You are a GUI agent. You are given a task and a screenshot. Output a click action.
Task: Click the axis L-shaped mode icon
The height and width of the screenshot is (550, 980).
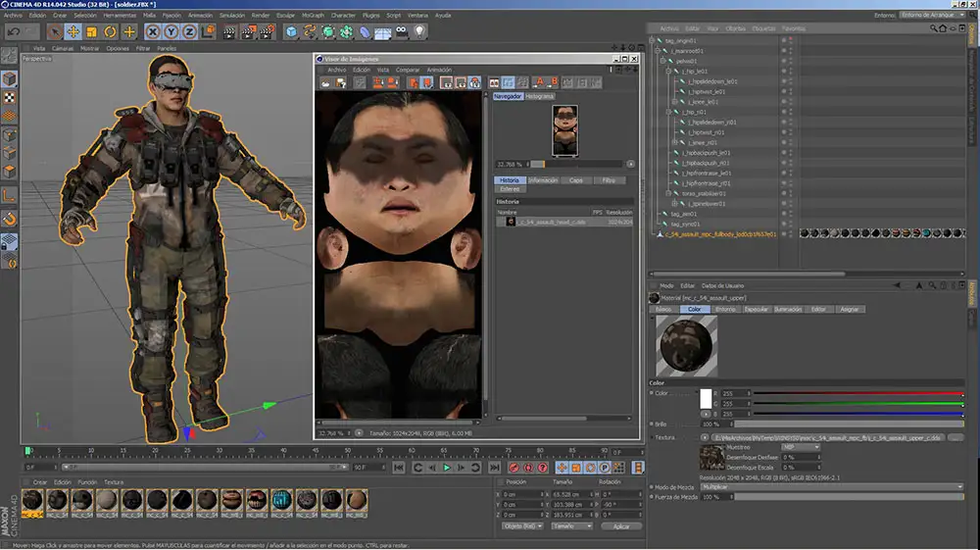[x=10, y=196]
